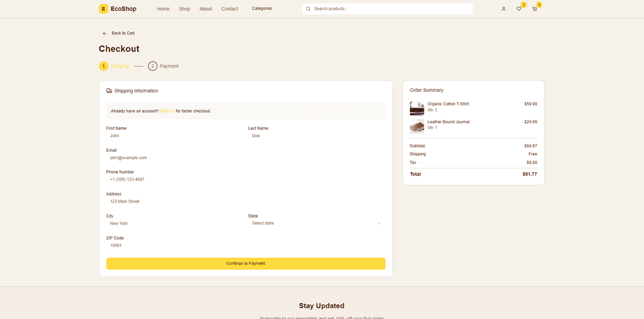Focus the Search products field
Viewport: 644px width, 319px height.
pyautogui.click(x=387, y=9)
